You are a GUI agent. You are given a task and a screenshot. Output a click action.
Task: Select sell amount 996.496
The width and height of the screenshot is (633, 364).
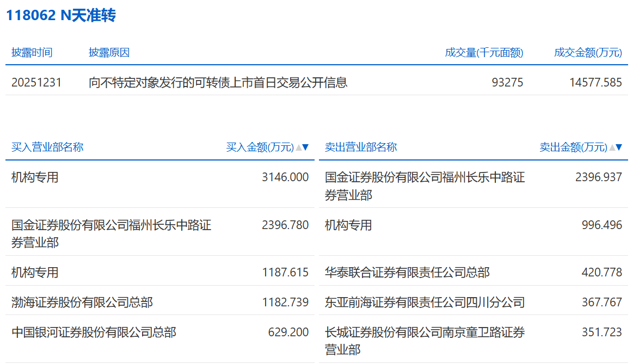601,225
